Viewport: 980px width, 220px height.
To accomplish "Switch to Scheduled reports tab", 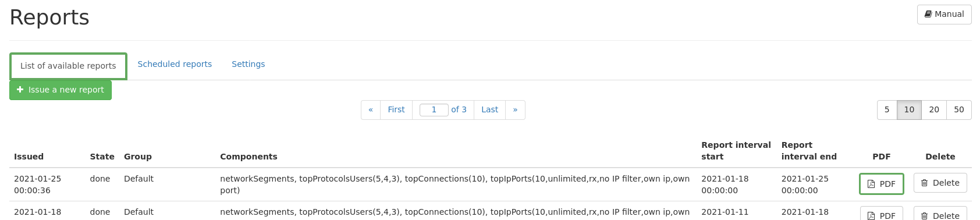I will pos(175,65).
